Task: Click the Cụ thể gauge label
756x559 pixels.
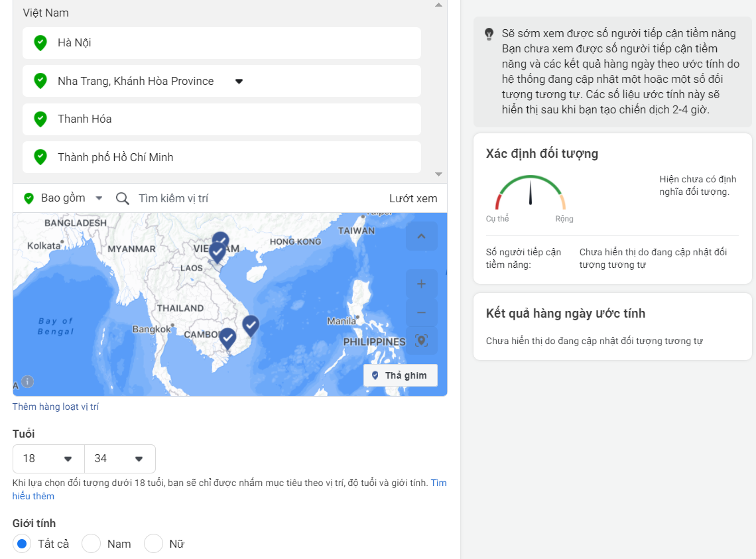Action: [x=497, y=218]
